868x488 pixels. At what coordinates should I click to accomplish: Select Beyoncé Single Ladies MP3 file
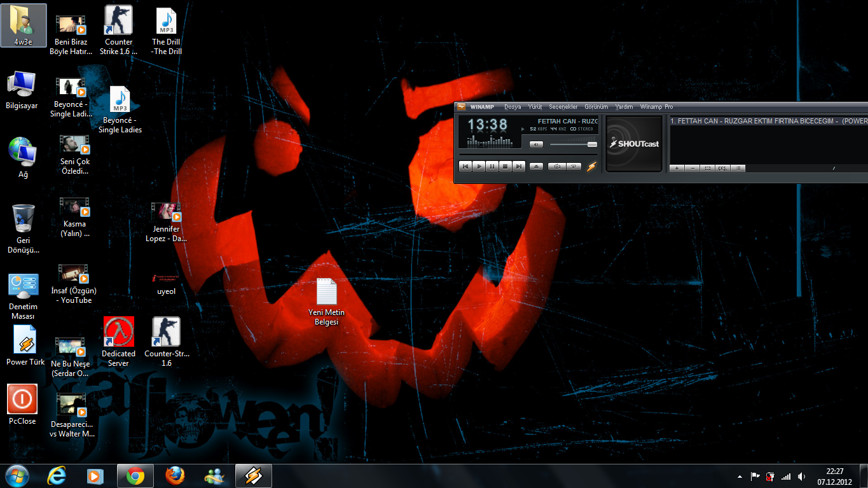point(120,110)
